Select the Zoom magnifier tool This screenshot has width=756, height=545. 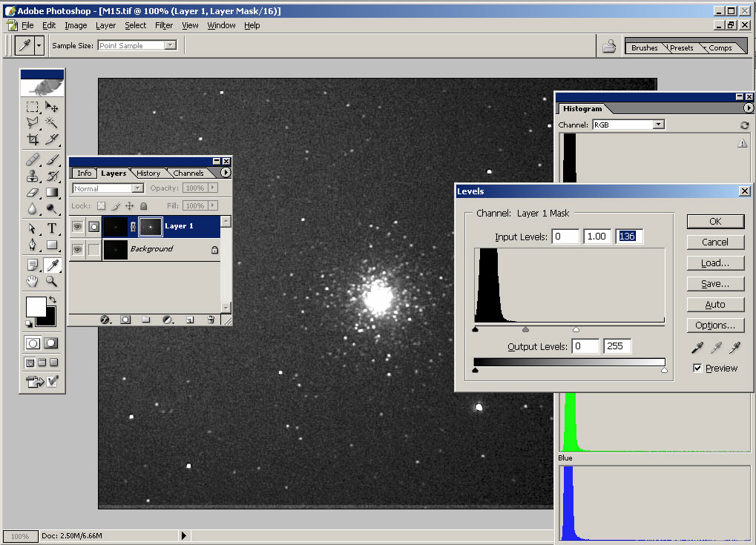tap(52, 281)
